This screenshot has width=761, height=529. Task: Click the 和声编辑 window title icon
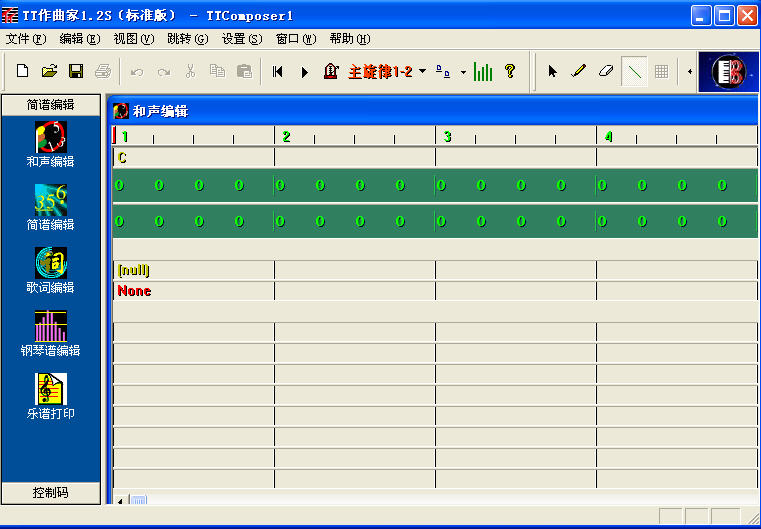pos(121,111)
